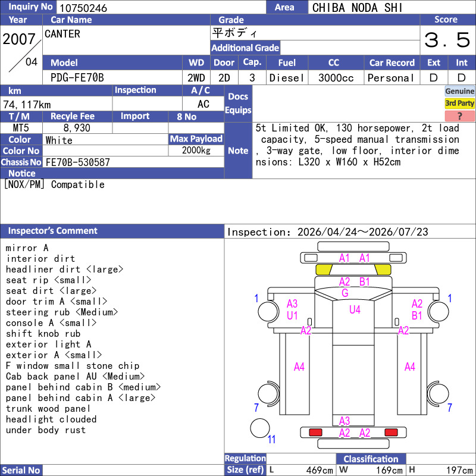Viewport: 476px width, 476px height.
Task: Click the comment 'F window small stone chip'
Action: tap(73, 365)
